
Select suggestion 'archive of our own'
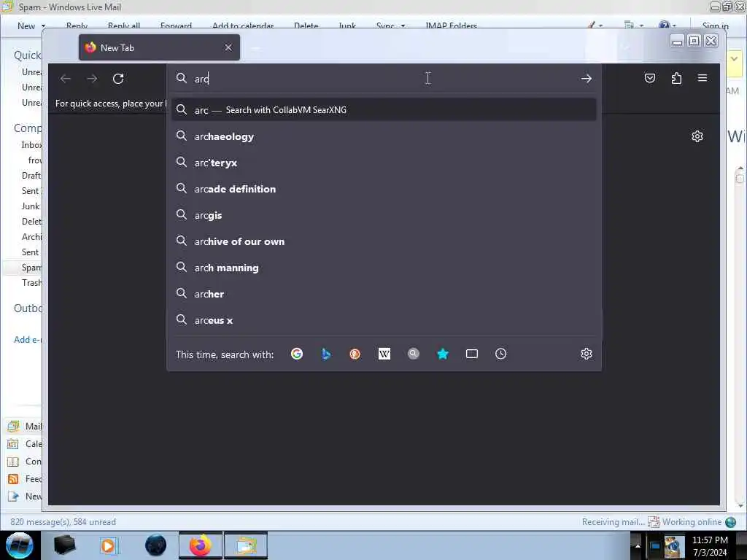coord(384,241)
